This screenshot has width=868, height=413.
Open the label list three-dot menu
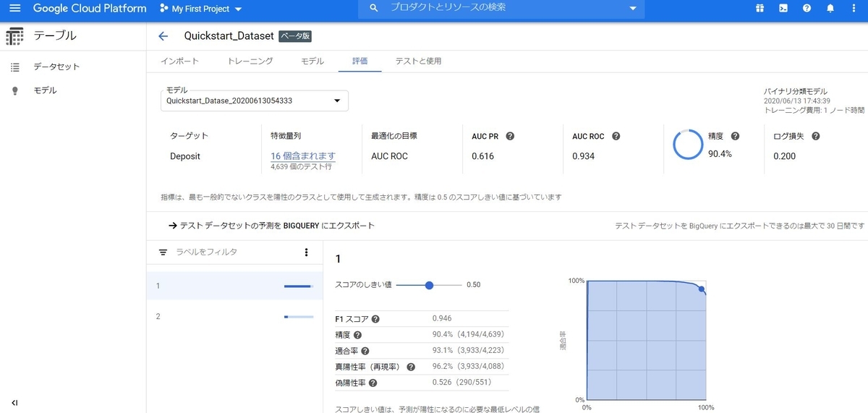pyautogui.click(x=306, y=252)
